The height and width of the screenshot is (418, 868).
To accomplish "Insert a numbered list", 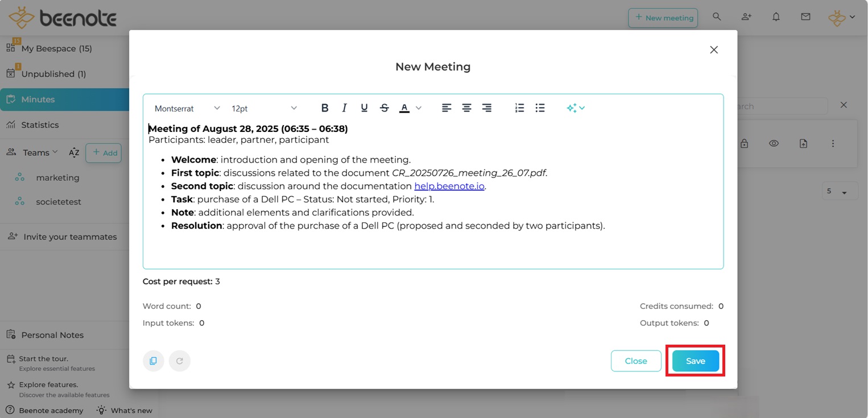I will (519, 108).
